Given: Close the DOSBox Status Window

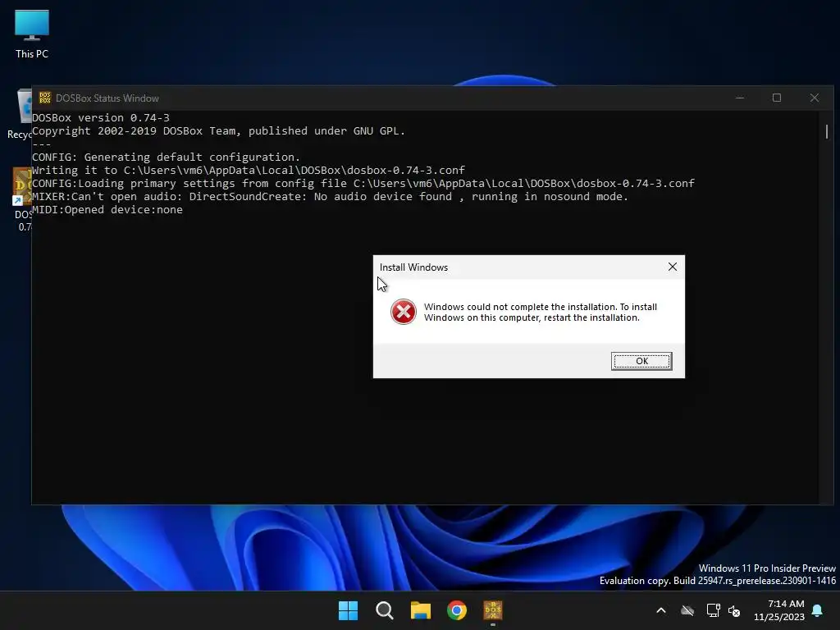Looking at the screenshot, I should pyautogui.click(x=815, y=98).
